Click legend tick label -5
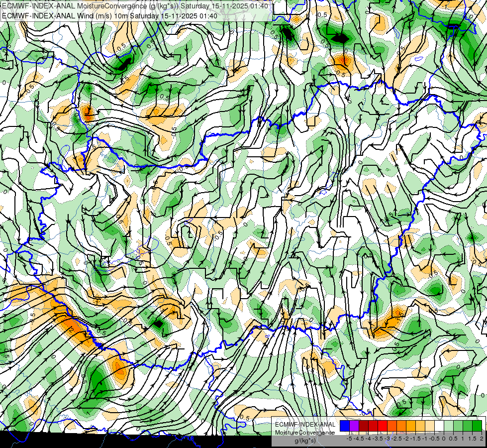The height and width of the screenshot is (448, 487). coord(349,439)
